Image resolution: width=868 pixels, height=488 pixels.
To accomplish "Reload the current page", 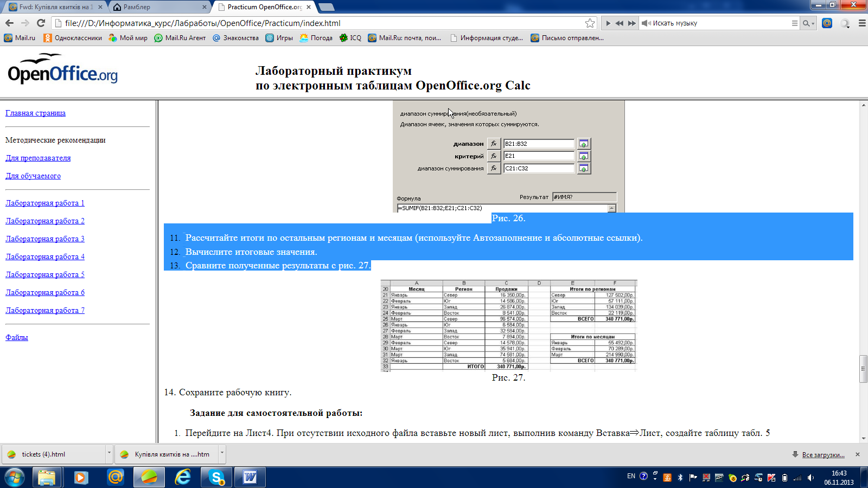I will [x=41, y=23].
